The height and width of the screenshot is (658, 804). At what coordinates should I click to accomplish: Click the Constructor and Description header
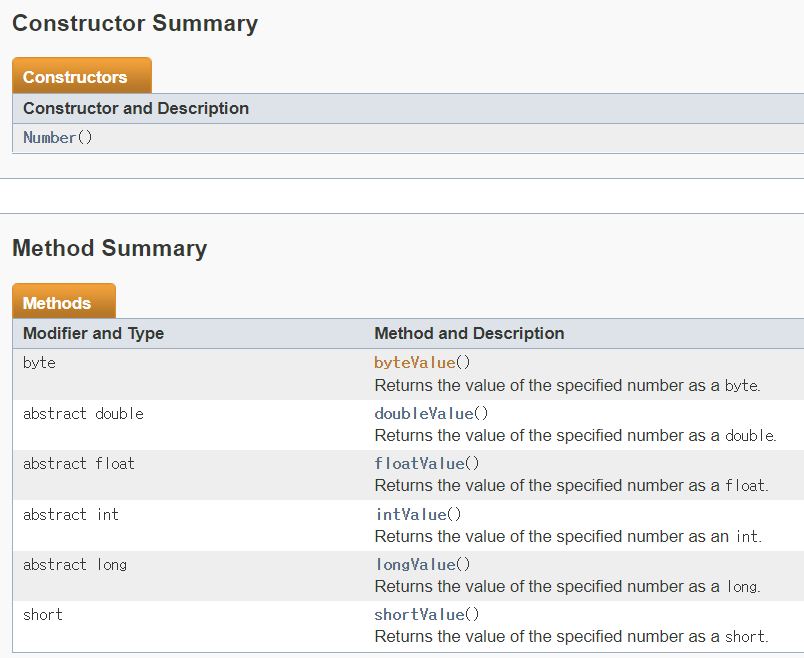[136, 108]
